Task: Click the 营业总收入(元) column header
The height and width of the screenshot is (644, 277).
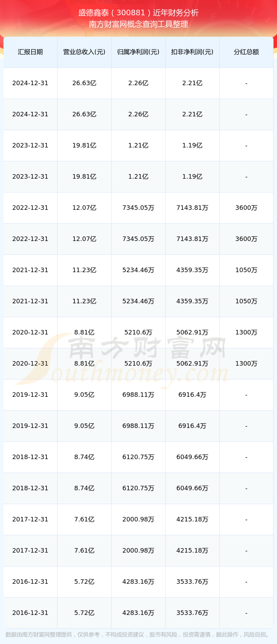Action: (84, 52)
